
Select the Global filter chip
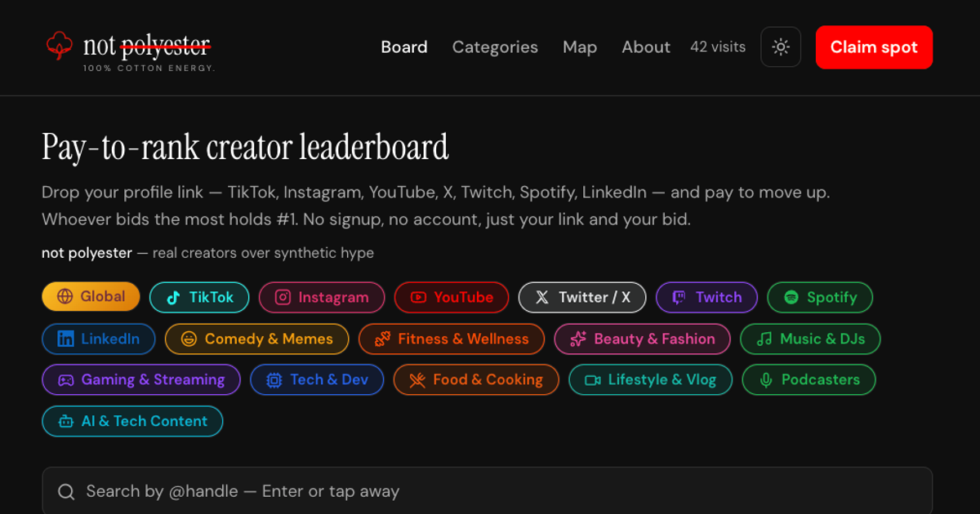(x=91, y=297)
